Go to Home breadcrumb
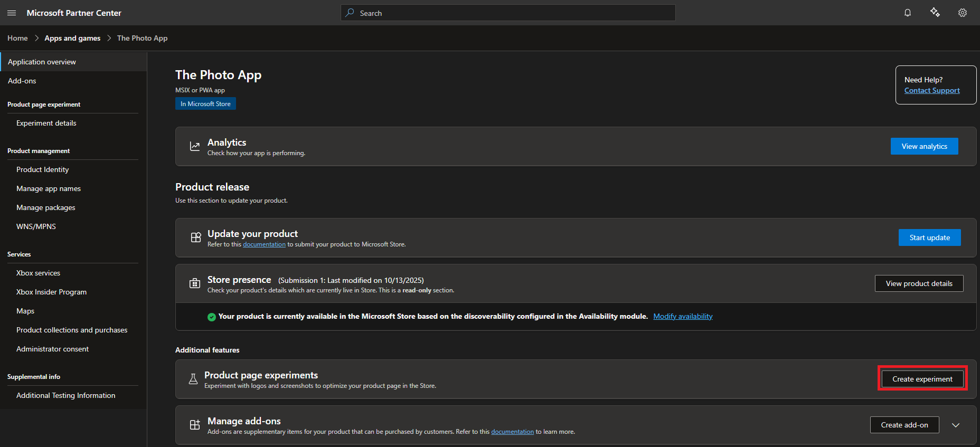This screenshot has height=447, width=980. pyautogui.click(x=17, y=38)
